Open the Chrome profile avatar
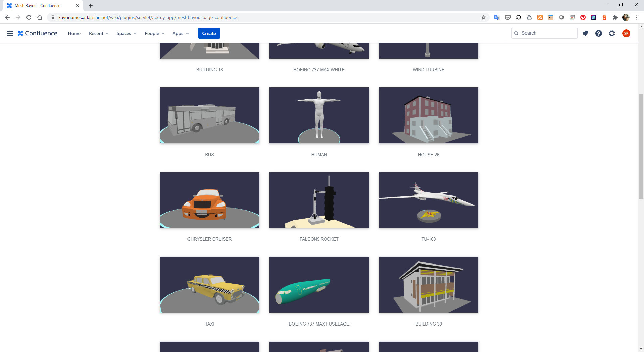Image resolution: width=644 pixels, height=352 pixels. click(x=626, y=17)
